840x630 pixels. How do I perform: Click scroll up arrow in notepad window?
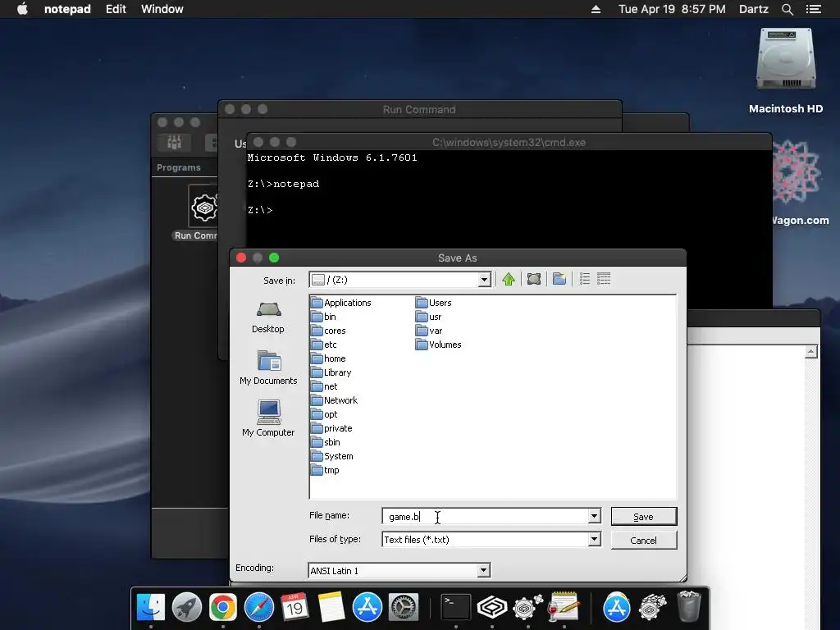(x=811, y=352)
